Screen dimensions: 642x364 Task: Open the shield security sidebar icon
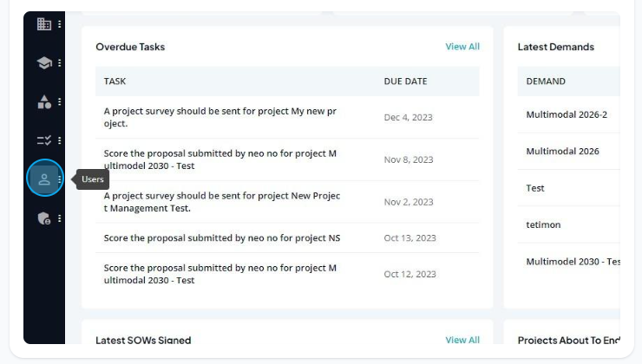(43, 218)
